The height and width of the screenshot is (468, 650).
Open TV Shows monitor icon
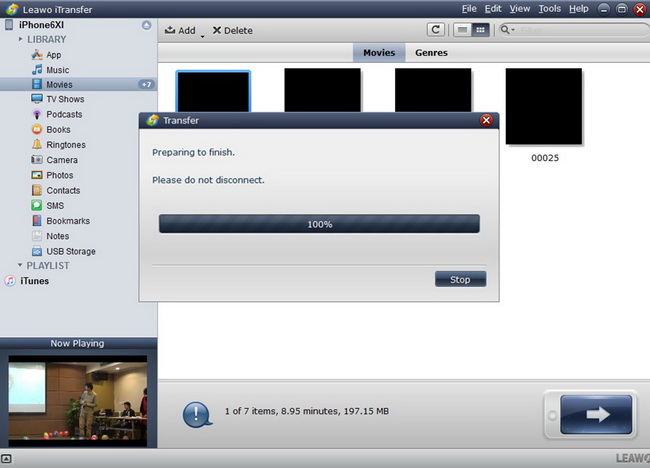click(37, 99)
